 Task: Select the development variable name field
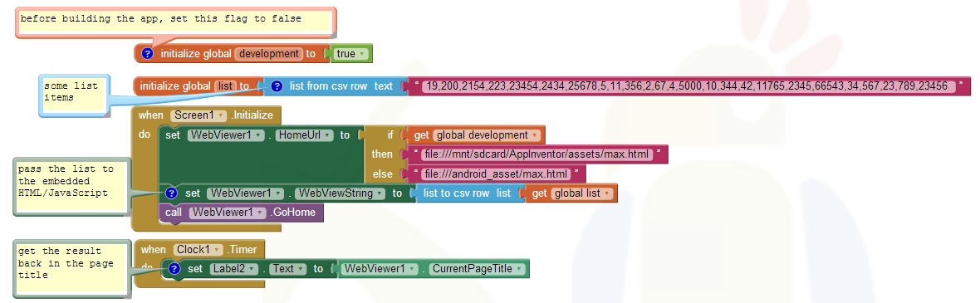point(269,54)
